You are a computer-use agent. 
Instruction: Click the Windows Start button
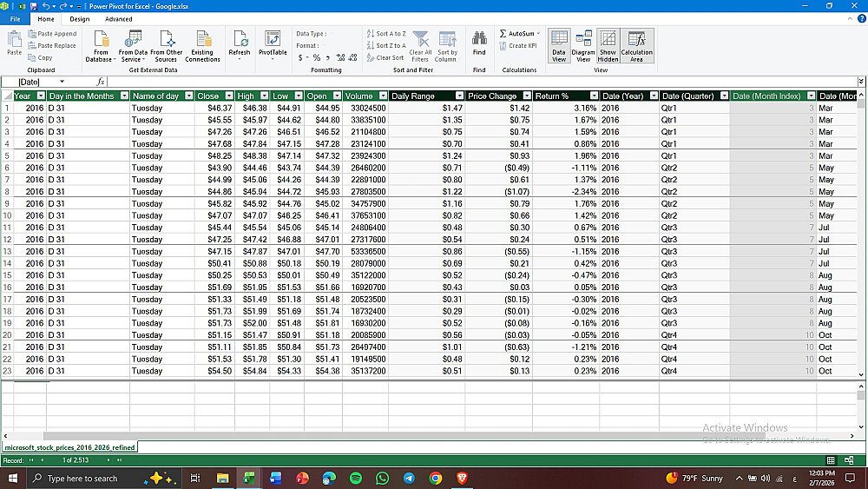[13, 478]
